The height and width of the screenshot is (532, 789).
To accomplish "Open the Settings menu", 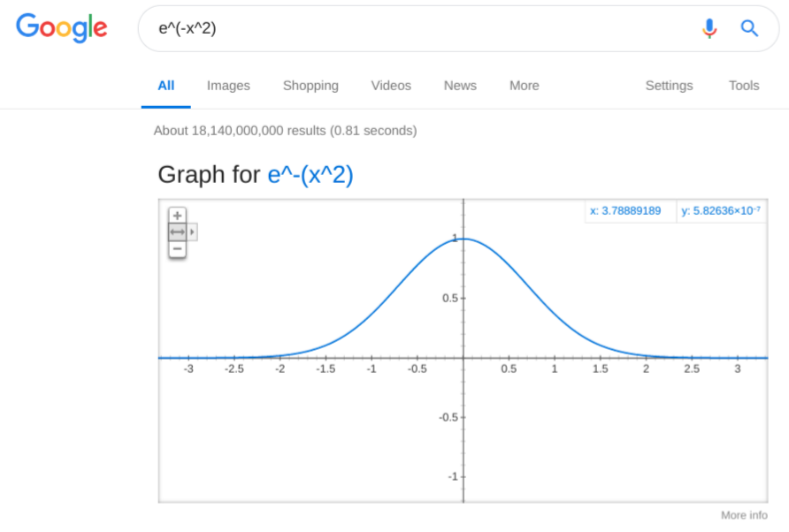I will tap(669, 86).
